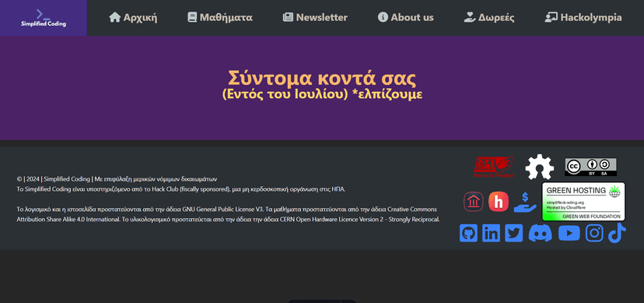Open the YouTube icon in footer
Screen dimensions: 644x303
tap(569, 233)
